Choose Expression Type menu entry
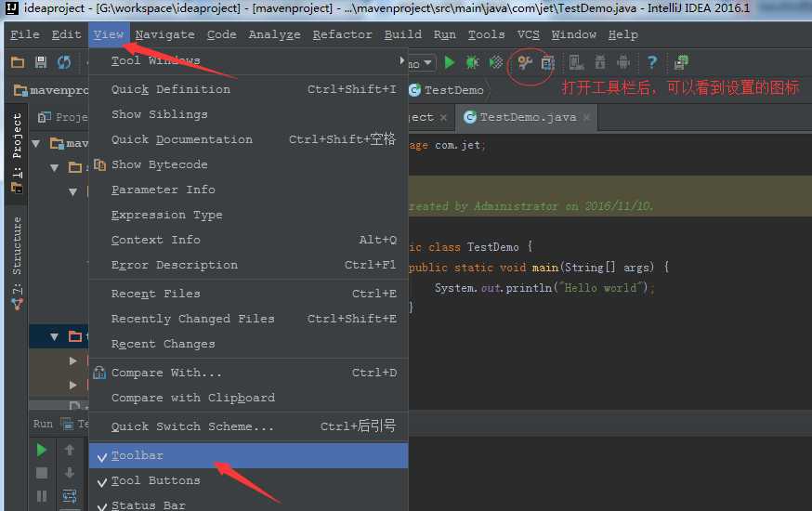 coord(249,215)
